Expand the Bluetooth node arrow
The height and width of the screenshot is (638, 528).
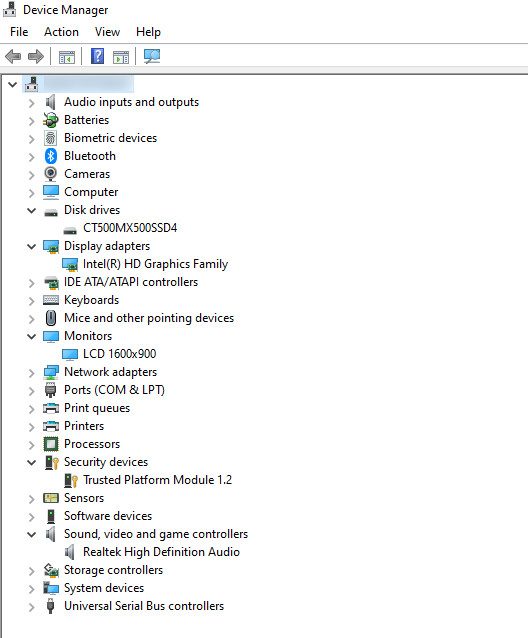click(x=32, y=157)
